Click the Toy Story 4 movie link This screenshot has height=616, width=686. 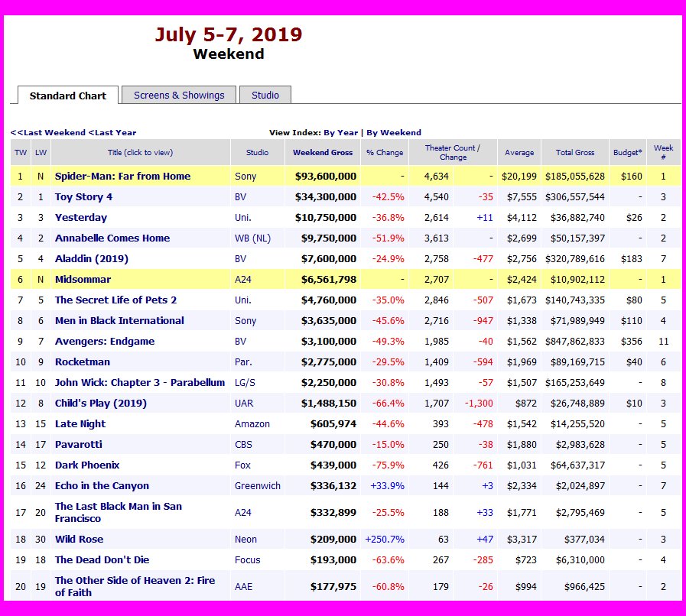click(83, 197)
